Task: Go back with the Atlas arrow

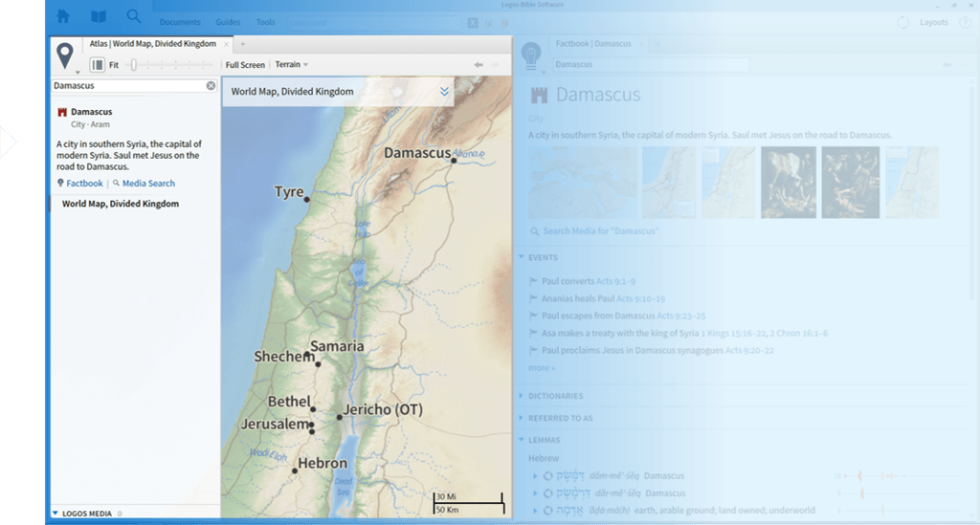Action: (x=479, y=64)
